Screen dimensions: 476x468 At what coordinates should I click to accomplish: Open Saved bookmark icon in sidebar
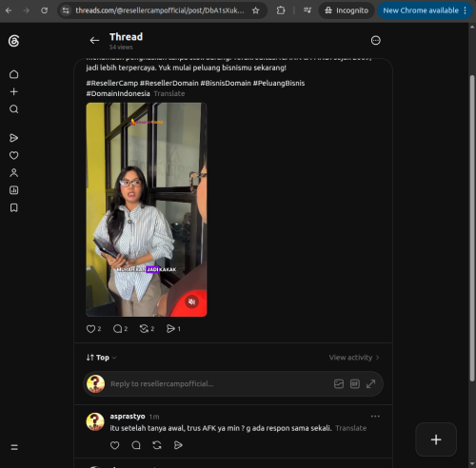click(x=13, y=207)
